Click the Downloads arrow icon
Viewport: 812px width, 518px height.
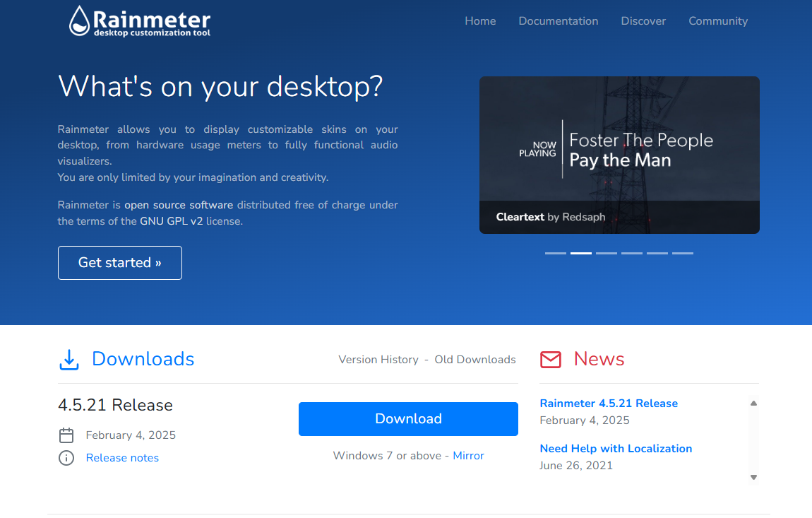coord(68,359)
